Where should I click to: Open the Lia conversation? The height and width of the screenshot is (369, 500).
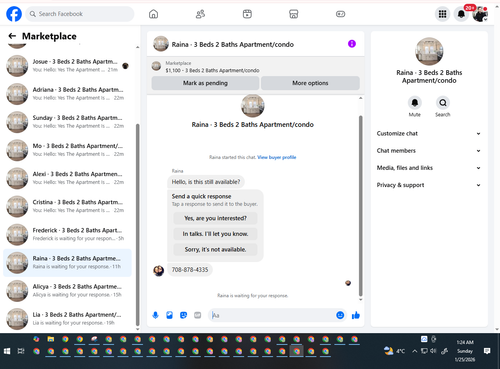(68, 319)
